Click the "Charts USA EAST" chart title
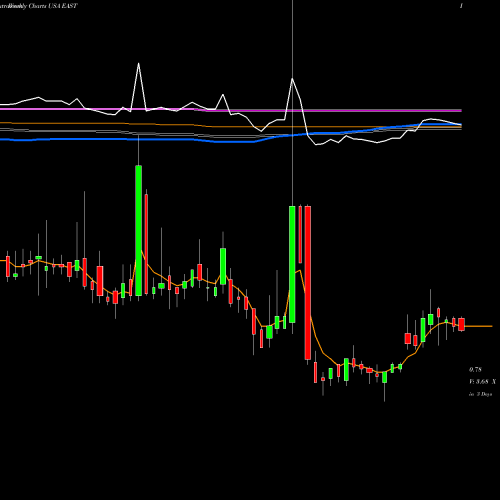This screenshot has height=500, width=500. click(x=53, y=6)
